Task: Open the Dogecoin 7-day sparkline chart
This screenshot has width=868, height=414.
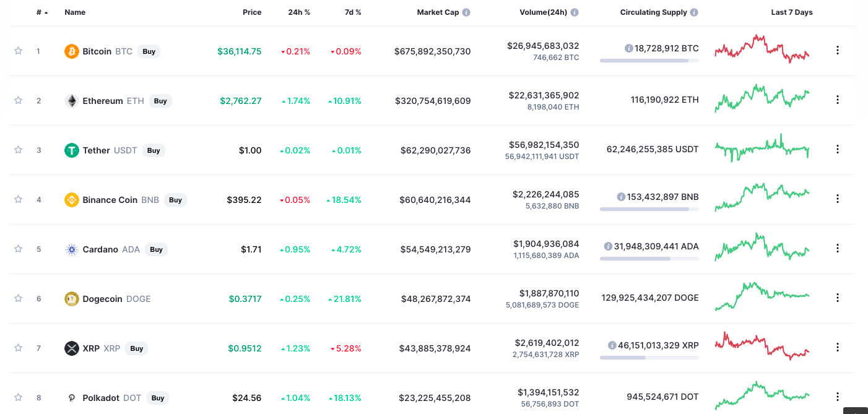Action: tap(762, 296)
